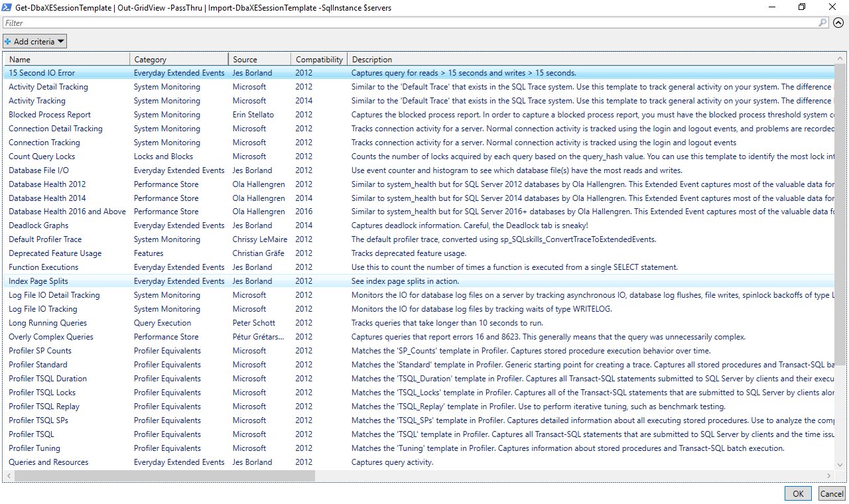The image size is (849, 504).
Task: Select the Database Health 2012 row
Action: pyautogui.click(x=419, y=184)
